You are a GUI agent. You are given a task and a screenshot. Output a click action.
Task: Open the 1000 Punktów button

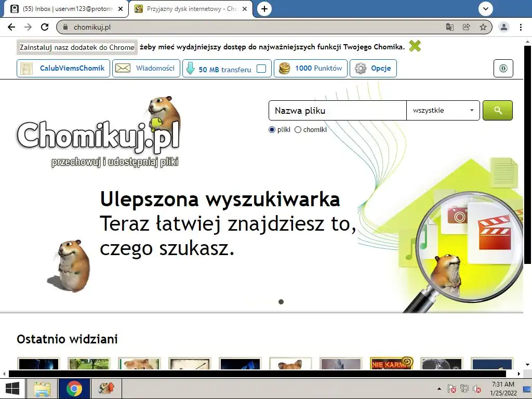pyautogui.click(x=311, y=68)
